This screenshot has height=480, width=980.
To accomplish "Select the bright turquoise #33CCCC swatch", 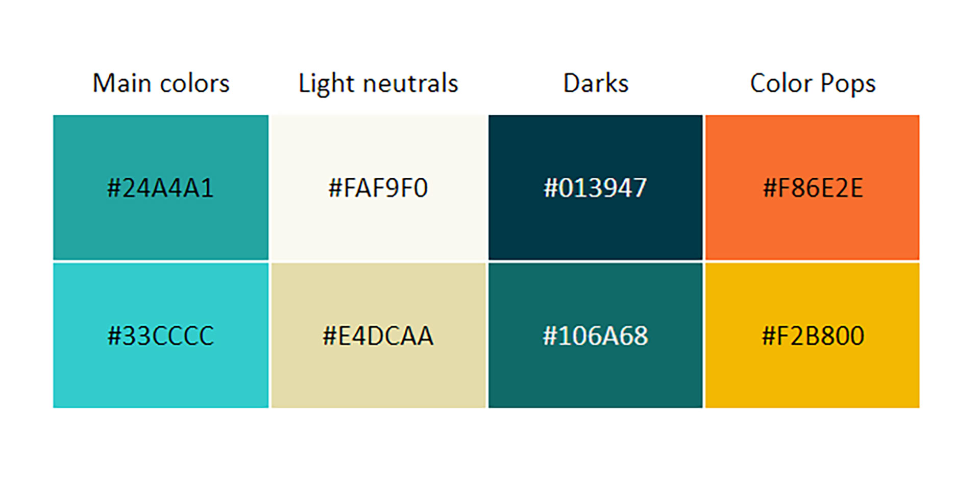I will 160,378.
